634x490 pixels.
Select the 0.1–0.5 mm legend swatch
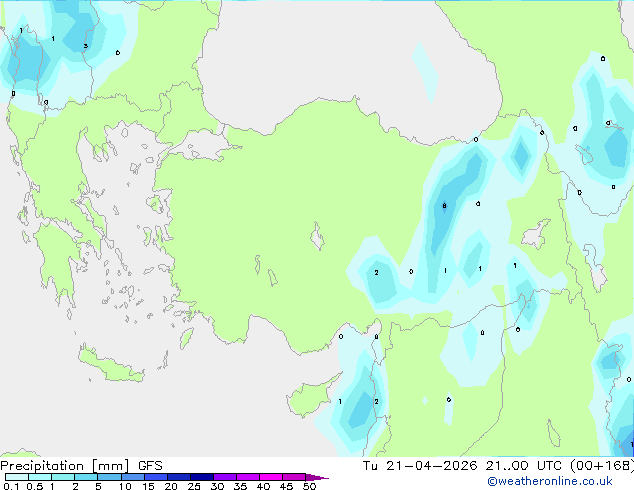tap(17, 477)
